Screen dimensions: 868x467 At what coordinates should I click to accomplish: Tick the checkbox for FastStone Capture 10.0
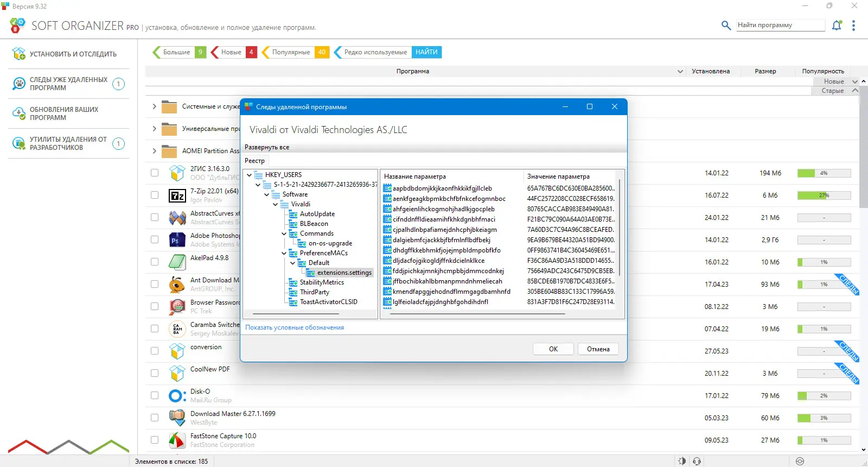[x=155, y=440]
